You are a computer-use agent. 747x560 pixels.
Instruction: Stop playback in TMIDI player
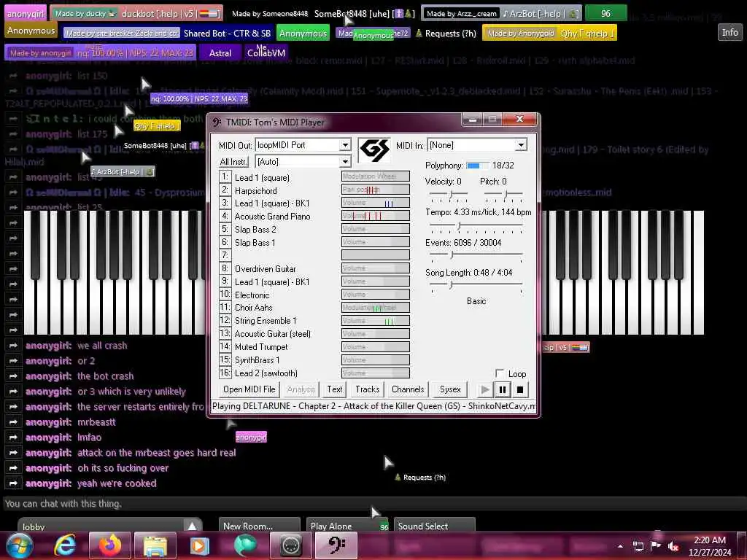coord(520,390)
